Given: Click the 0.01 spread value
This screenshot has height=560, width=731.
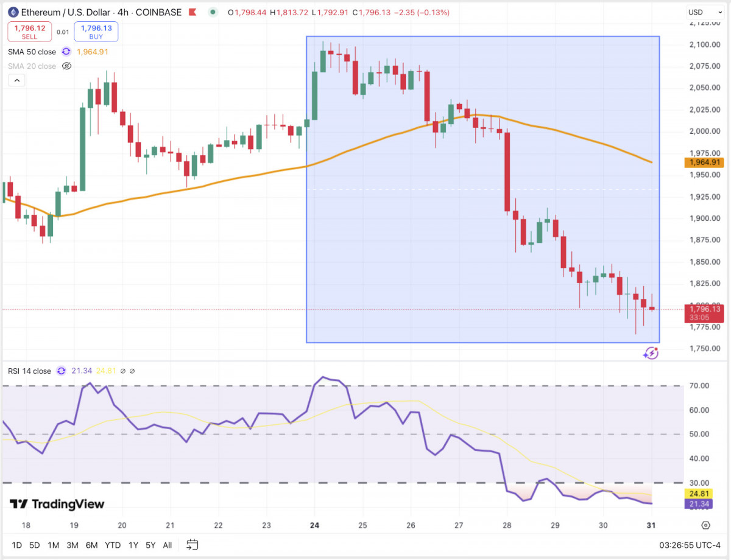Looking at the screenshot, I should pos(63,32).
